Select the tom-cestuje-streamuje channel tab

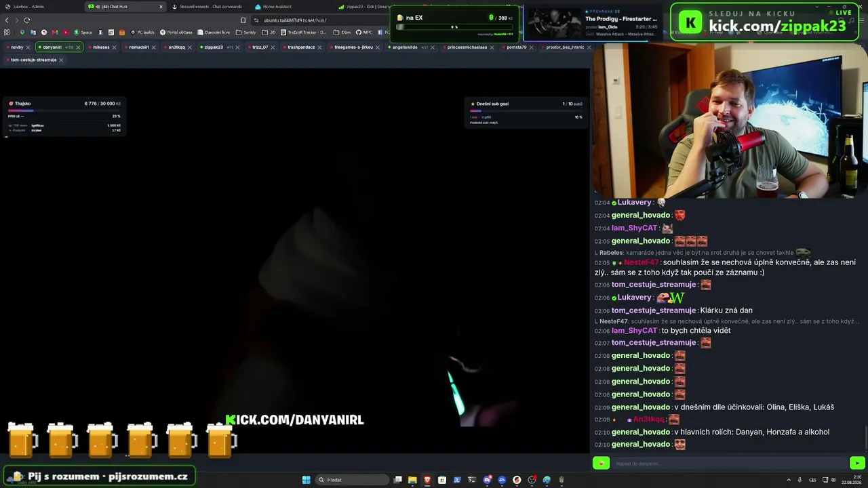33,60
